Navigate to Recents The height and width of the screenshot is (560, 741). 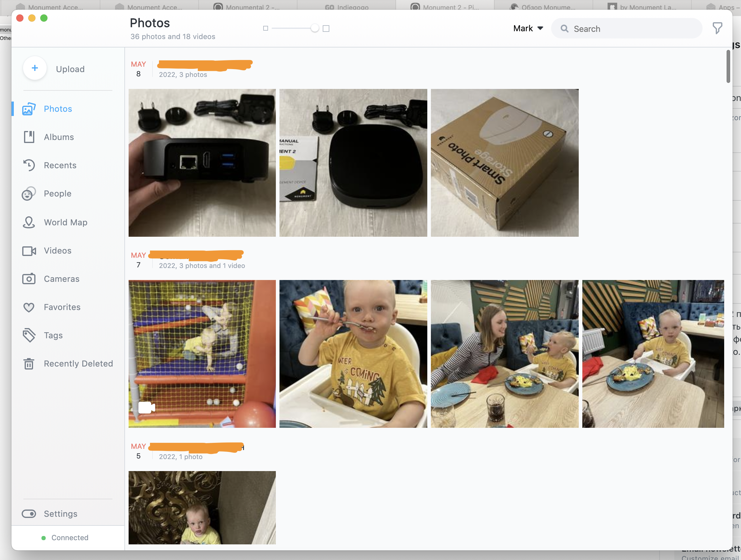60,165
